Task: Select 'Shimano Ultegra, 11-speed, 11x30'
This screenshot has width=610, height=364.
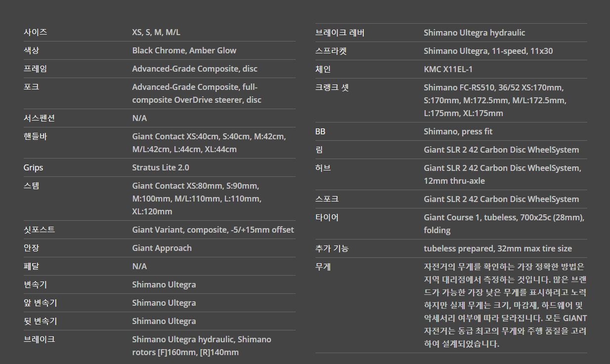Action: [488, 51]
